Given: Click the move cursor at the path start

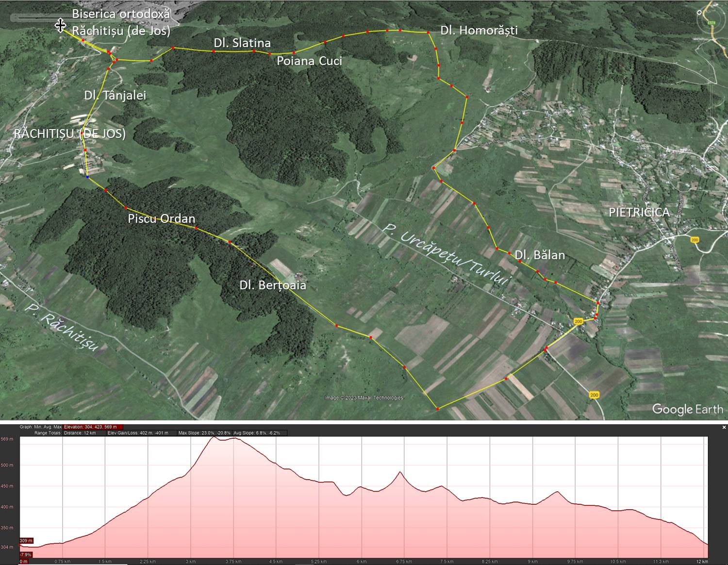Looking at the screenshot, I should coord(60,25).
